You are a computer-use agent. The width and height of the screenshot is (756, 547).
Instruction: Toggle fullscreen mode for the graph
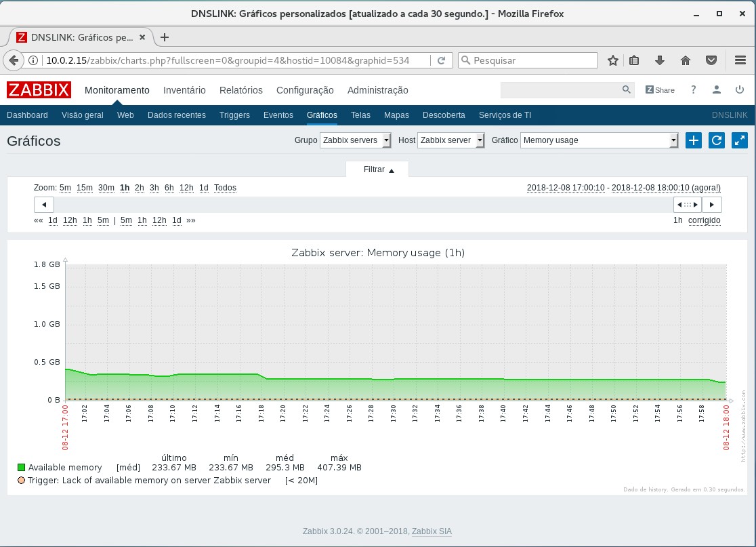click(740, 140)
